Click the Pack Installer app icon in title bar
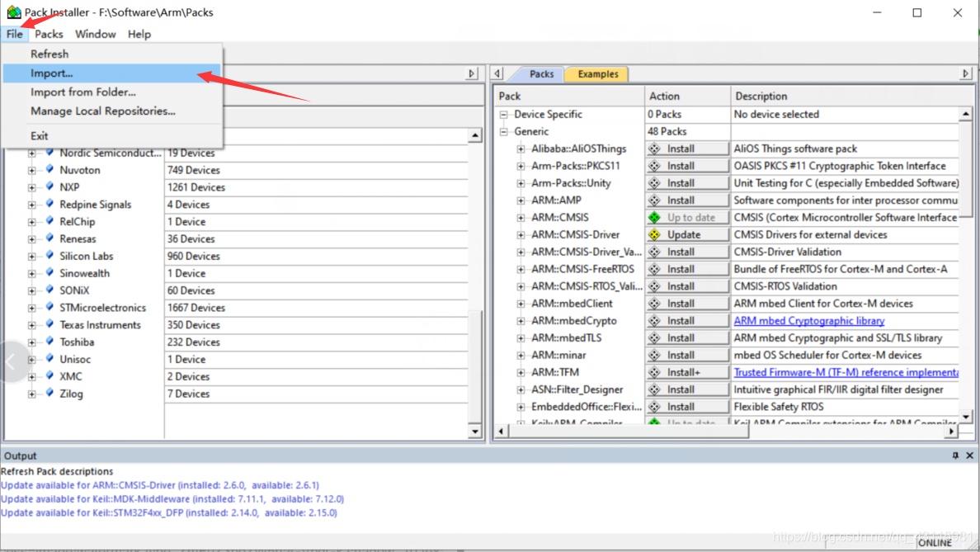The width and height of the screenshot is (980, 552). (x=14, y=12)
